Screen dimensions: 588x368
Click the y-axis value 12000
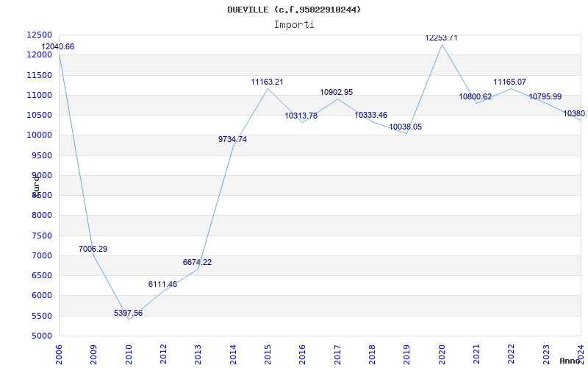(x=39, y=54)
